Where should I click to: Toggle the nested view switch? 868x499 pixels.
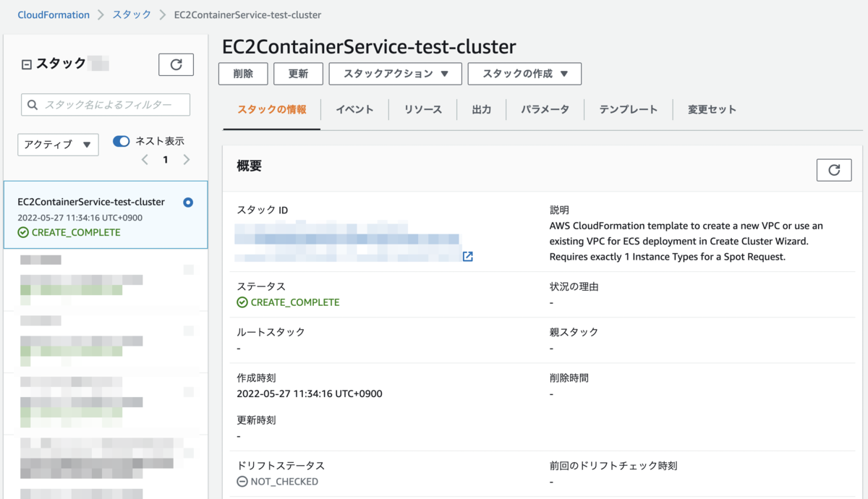click(x=122, y=142)
